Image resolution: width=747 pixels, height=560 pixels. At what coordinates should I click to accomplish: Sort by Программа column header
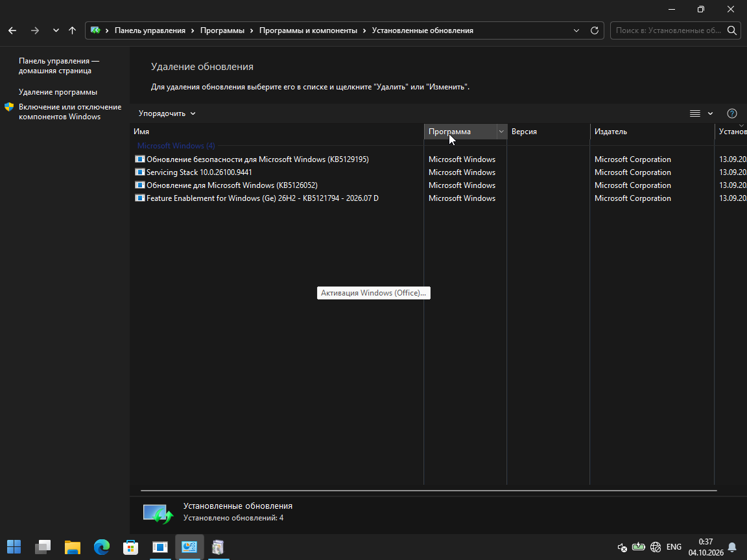[x=460, y=132]
